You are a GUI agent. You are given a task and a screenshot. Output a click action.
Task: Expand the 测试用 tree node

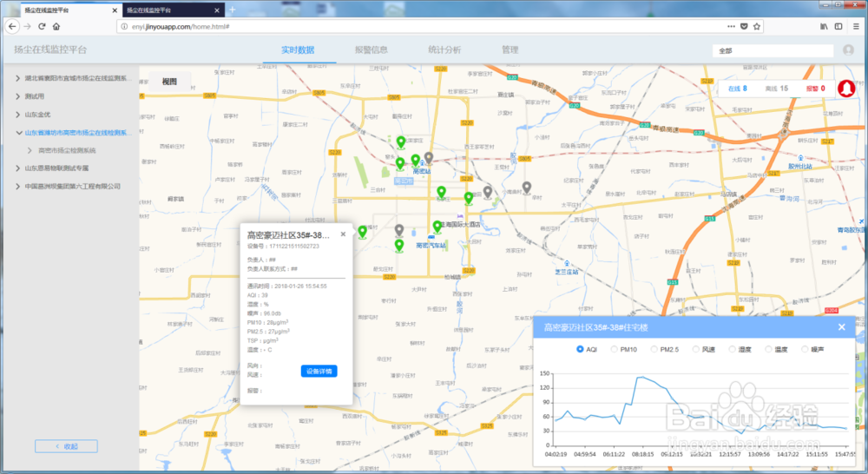(17, 96)
